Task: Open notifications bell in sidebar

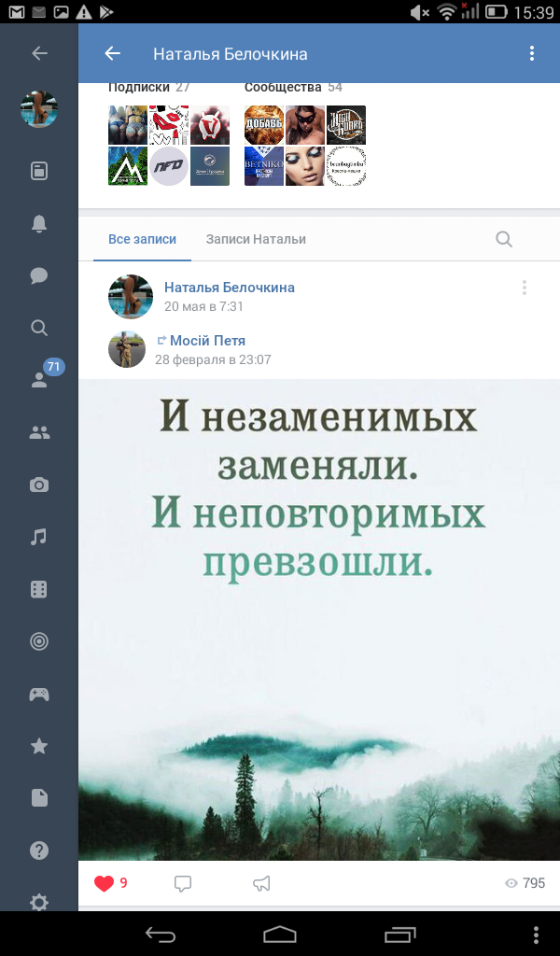Action: tap(39, 224)
